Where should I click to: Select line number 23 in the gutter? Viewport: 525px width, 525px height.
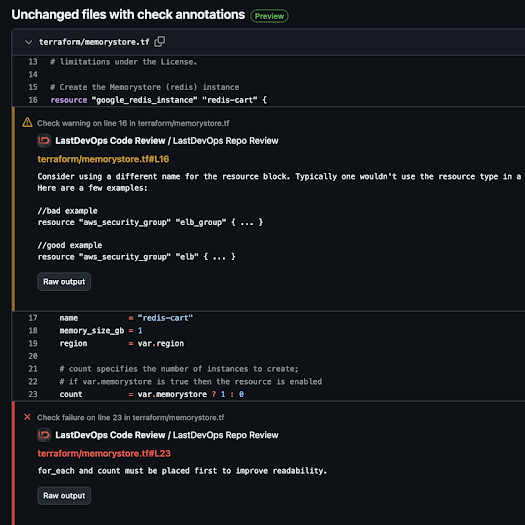click(x=33, y=394)
